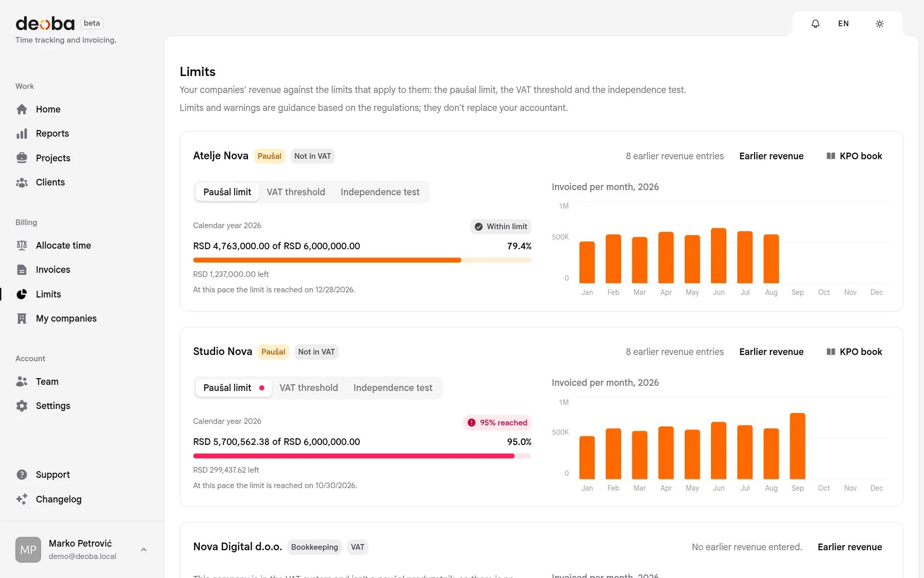Viewport: 924px width, 578px height.
Task: Click Studio Nova's September revenue bar
Action: tap(797, 446)
